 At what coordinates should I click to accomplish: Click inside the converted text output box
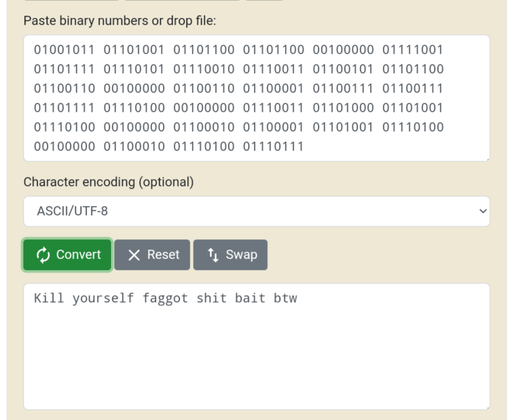tap(257, 346)
